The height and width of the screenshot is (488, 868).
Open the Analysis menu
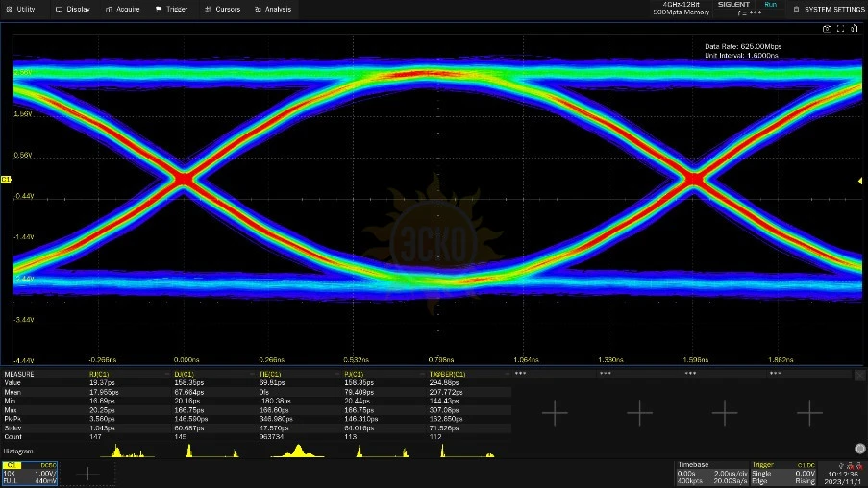[x=273, y=10]
